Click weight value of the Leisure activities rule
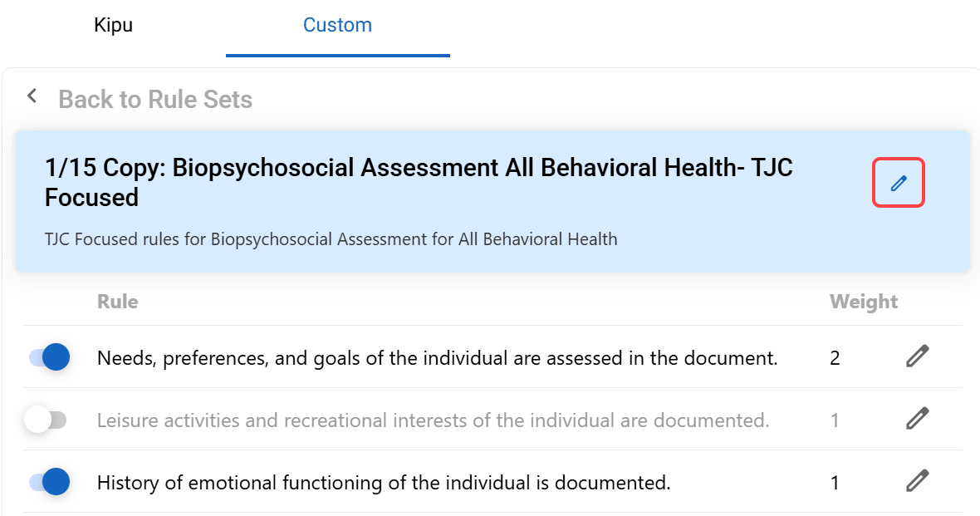This screenshot has width=980, height=516. (x=835, y=420)
